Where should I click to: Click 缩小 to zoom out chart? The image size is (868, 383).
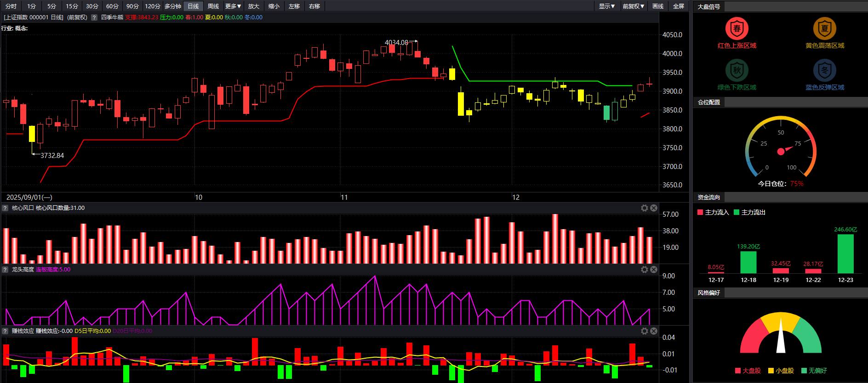tap(274, 6)
